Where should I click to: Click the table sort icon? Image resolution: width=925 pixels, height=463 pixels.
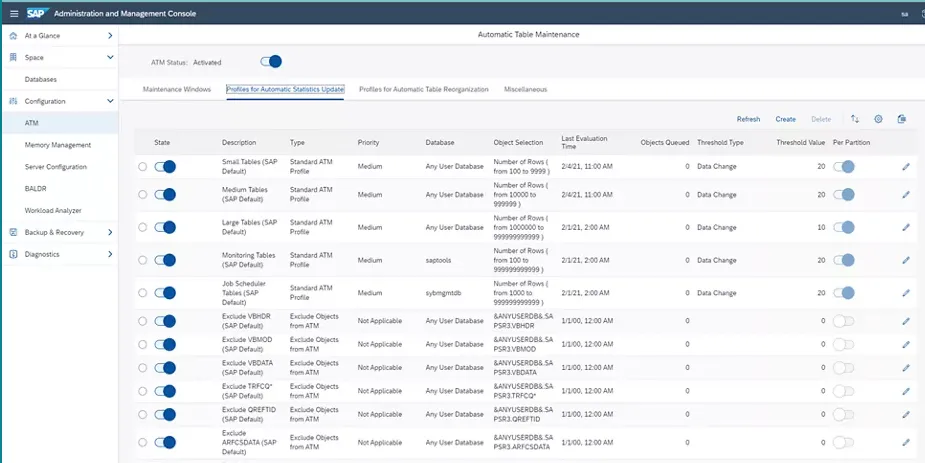point(855,119)
